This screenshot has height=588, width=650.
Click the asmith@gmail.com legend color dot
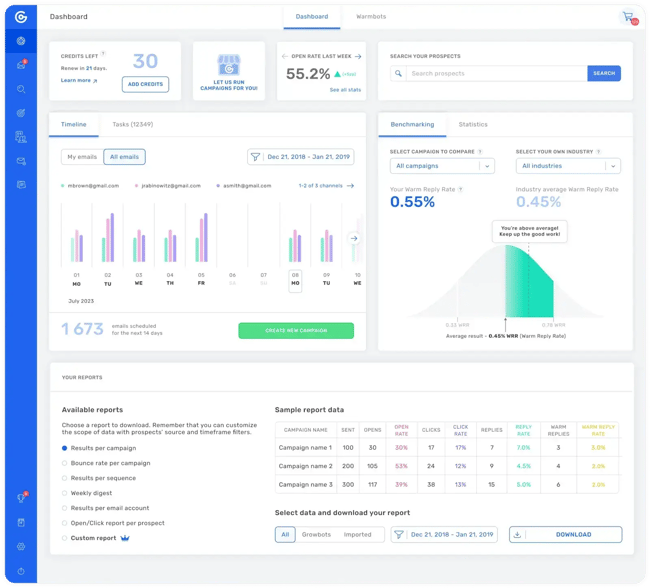[218, 186]
